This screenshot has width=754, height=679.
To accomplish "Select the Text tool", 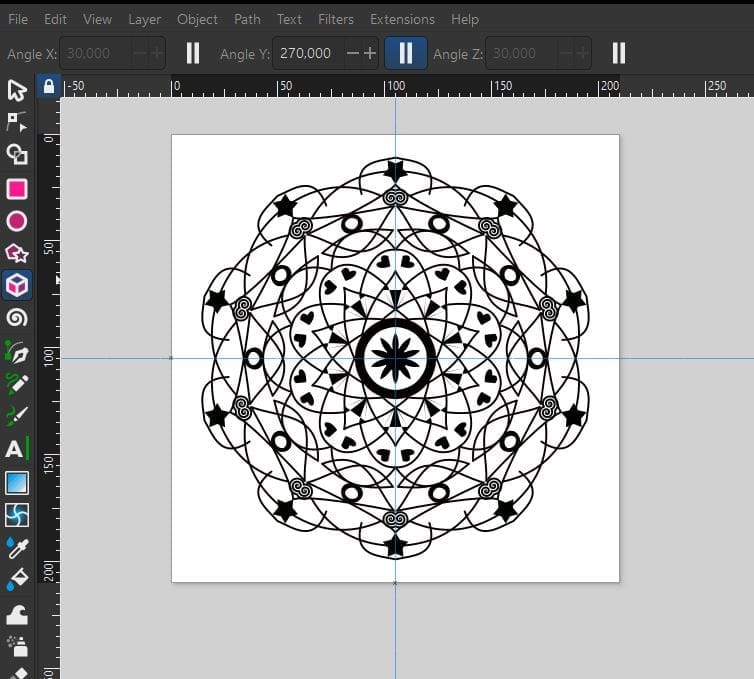I will click(17, 449).
